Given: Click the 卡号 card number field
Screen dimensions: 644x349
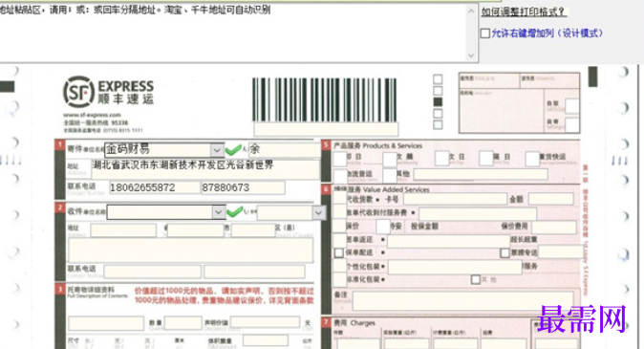Looking at the screenshot, I should (x=455, y=199).
